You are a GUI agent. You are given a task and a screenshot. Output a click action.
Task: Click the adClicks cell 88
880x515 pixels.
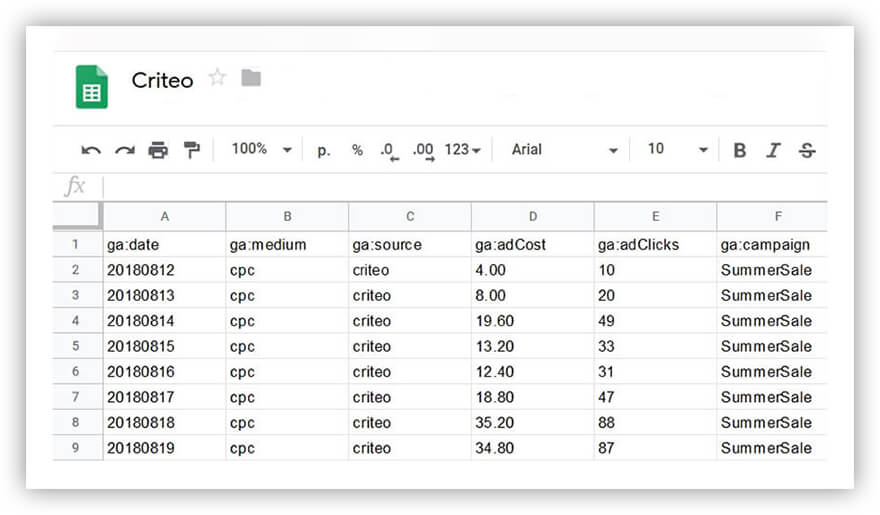pos(656,422)
